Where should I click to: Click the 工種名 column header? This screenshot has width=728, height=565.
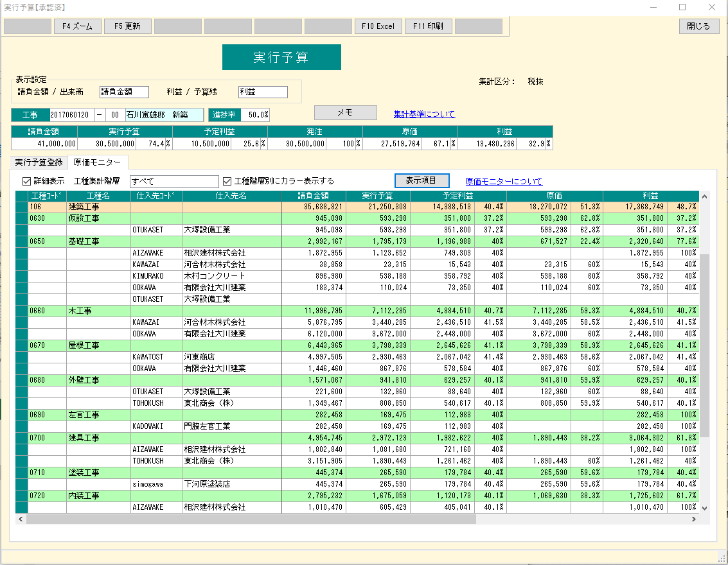pyautogui.click(x=98, y=196)
